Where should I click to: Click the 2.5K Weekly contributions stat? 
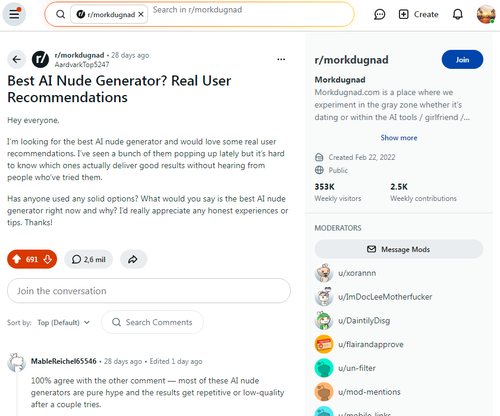point(423,192)
